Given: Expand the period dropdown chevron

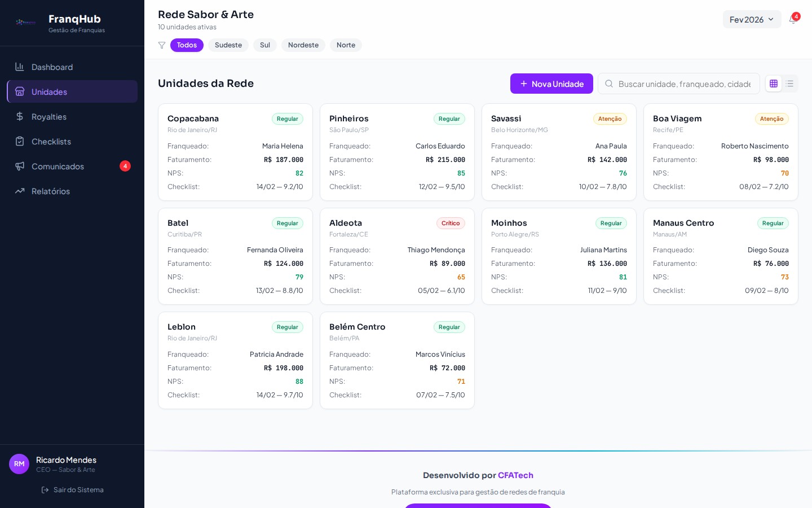Looking at the screenshot, I should point(771,19).
